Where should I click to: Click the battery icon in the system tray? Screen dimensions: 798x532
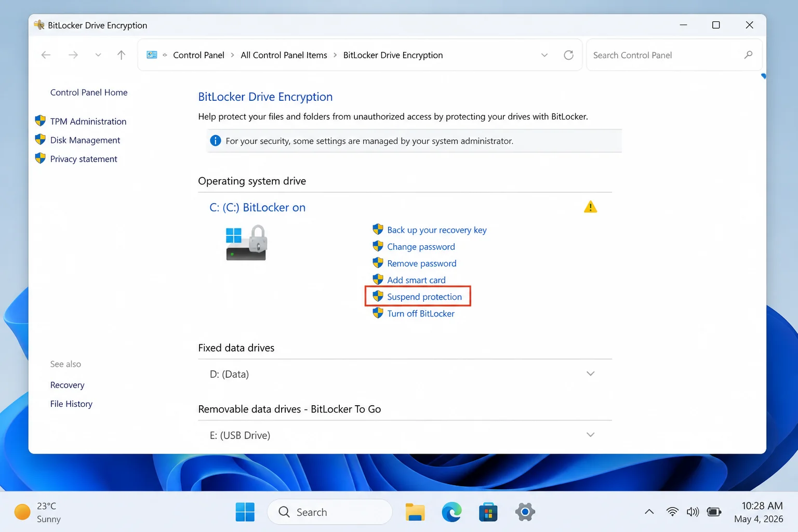pyautogui.click(x=714, y=512)
